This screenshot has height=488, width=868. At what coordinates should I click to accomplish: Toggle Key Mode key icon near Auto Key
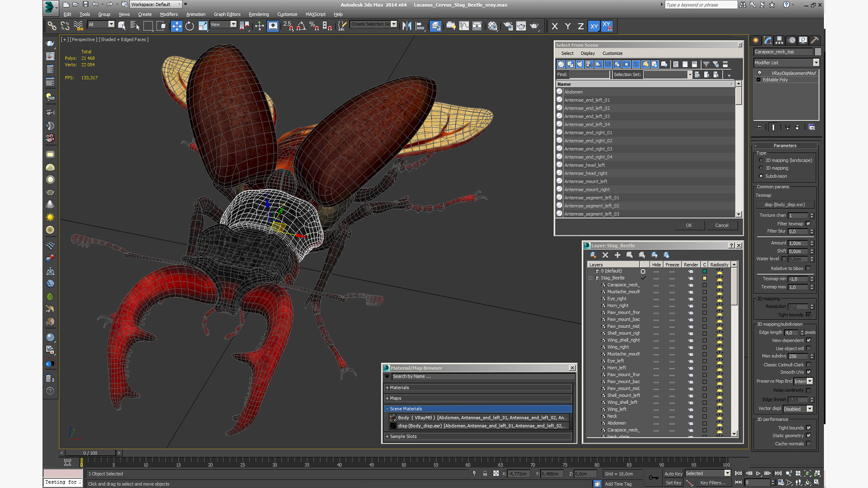coord(654,478)
